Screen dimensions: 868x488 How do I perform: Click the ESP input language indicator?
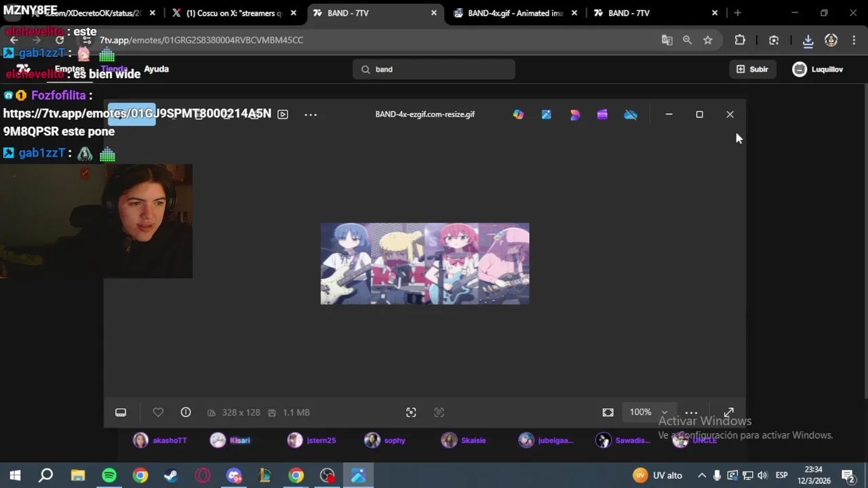(782, 475)
